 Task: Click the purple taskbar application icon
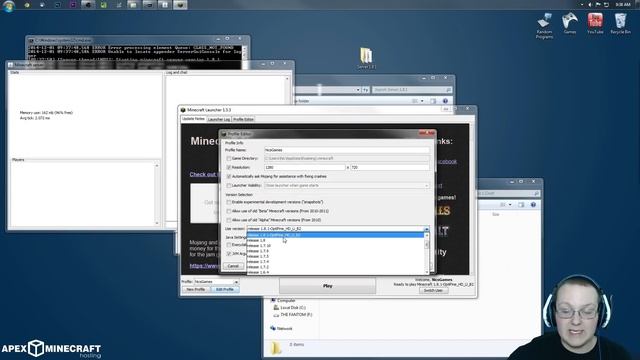(x=73, y=5)
